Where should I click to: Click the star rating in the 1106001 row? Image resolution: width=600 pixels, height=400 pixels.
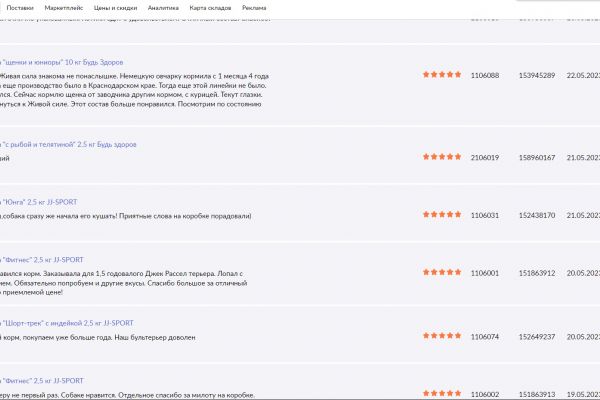pyautogui.click(x=442, y=273)
